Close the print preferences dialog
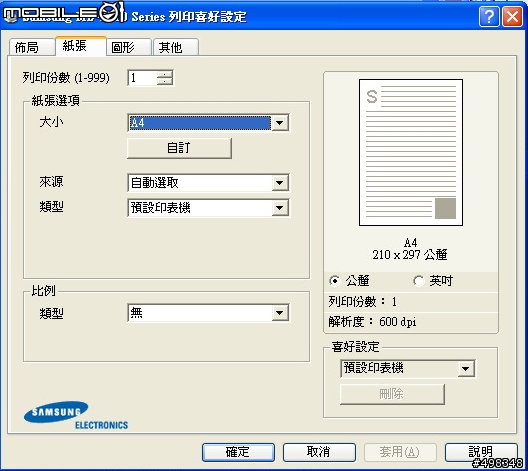528x471 pixels. (x=512, y=16)
